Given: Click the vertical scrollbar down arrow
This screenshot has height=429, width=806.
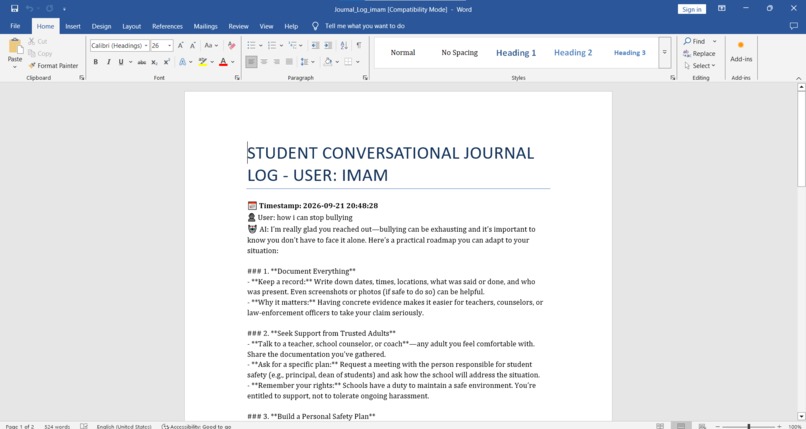Looking at the screenshot, I should pos(801,416).
